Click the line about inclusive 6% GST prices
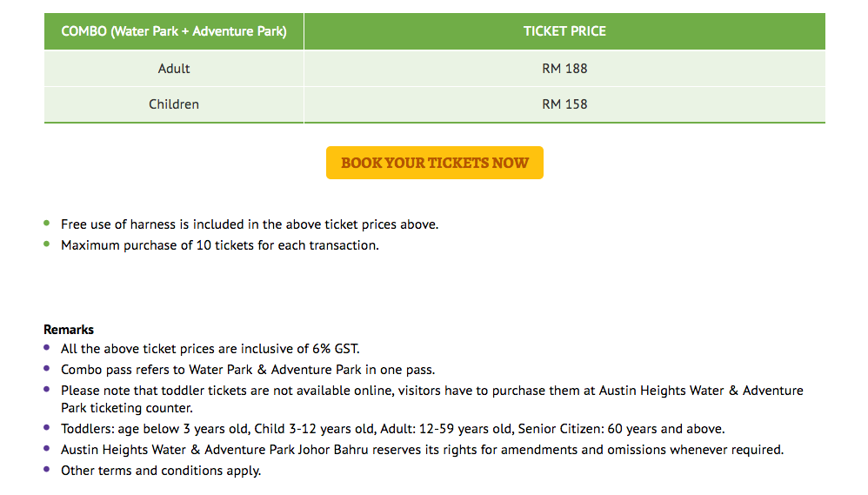This screenshot has height=495, width=868. point(210,349)
